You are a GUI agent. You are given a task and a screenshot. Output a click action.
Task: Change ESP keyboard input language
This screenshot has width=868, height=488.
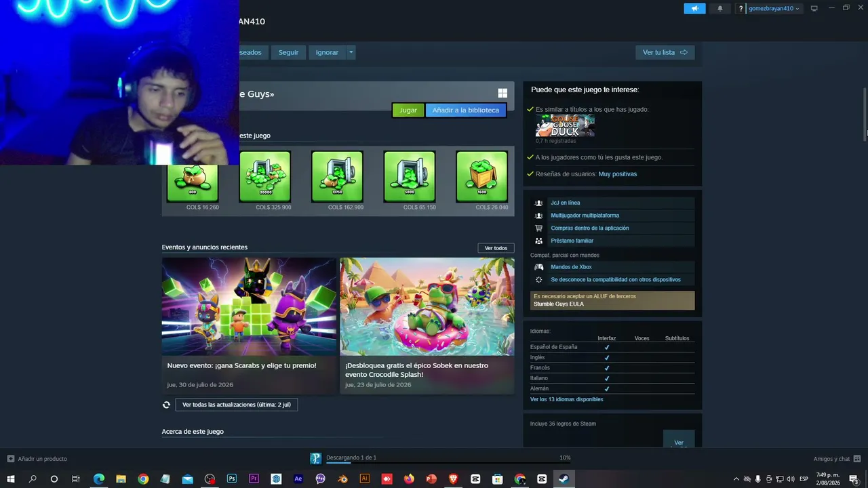(x=804, y=479)
